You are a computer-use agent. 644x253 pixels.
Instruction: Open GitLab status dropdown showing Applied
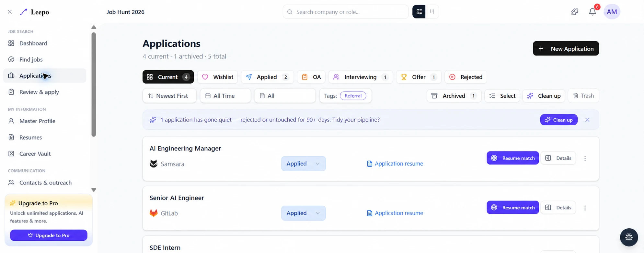pyautogui.click(x=304, y=213)
